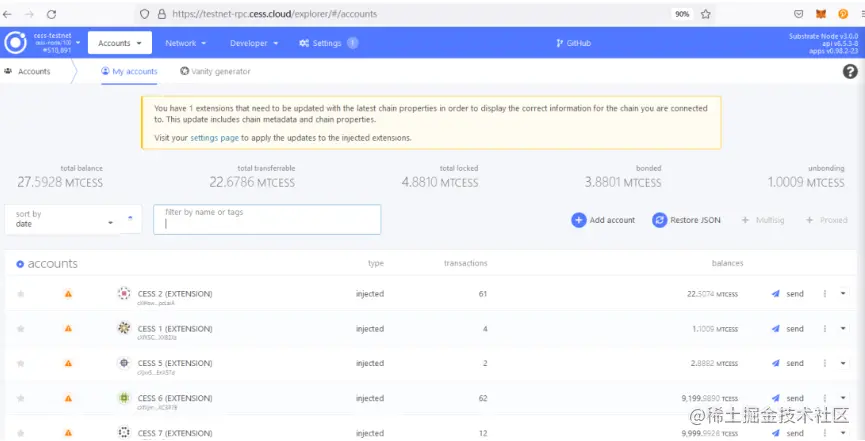Image resolution: width=865 pixels, height=441 pixels.
Task: Open the Pocket save icon in toolbar
Action: (799, 14)
